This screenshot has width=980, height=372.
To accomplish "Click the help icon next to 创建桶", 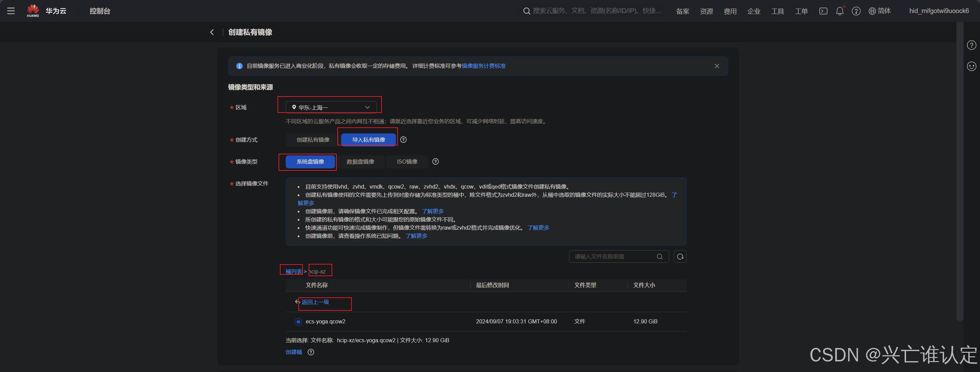I will click(x=311, y=352).
